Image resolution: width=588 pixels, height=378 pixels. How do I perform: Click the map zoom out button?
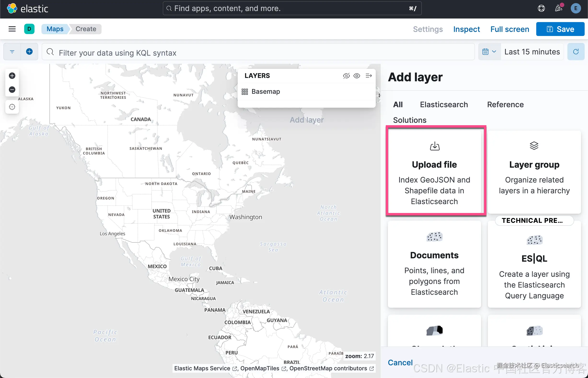(x=12, y=90)
